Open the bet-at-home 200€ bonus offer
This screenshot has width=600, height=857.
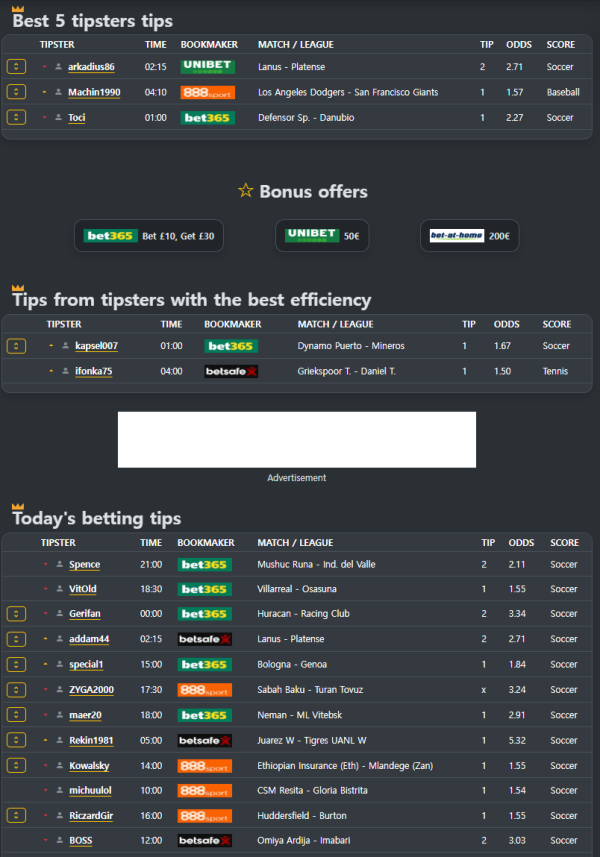click(469, 236)
